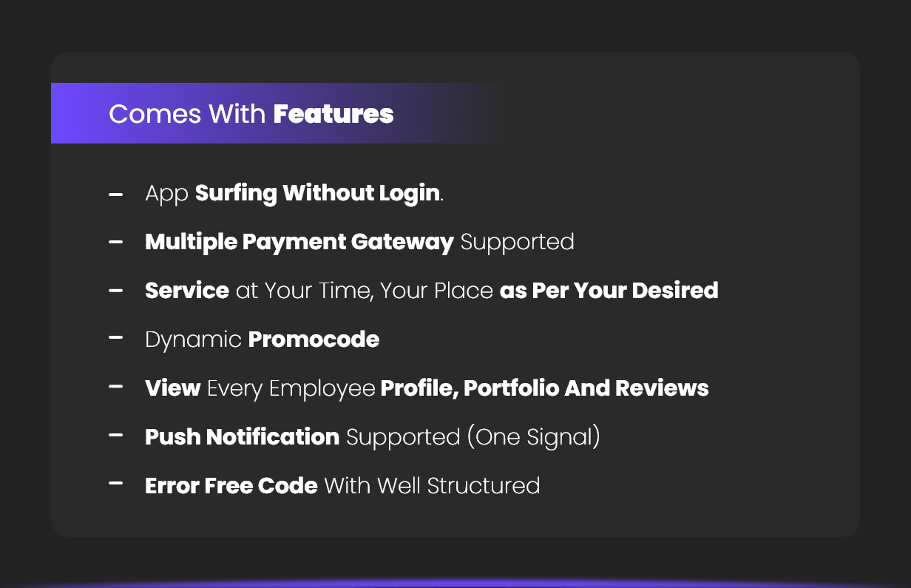Click the "With Well Structured" text
The width and height of the screenshot is (911, 588).
point(432,486)
